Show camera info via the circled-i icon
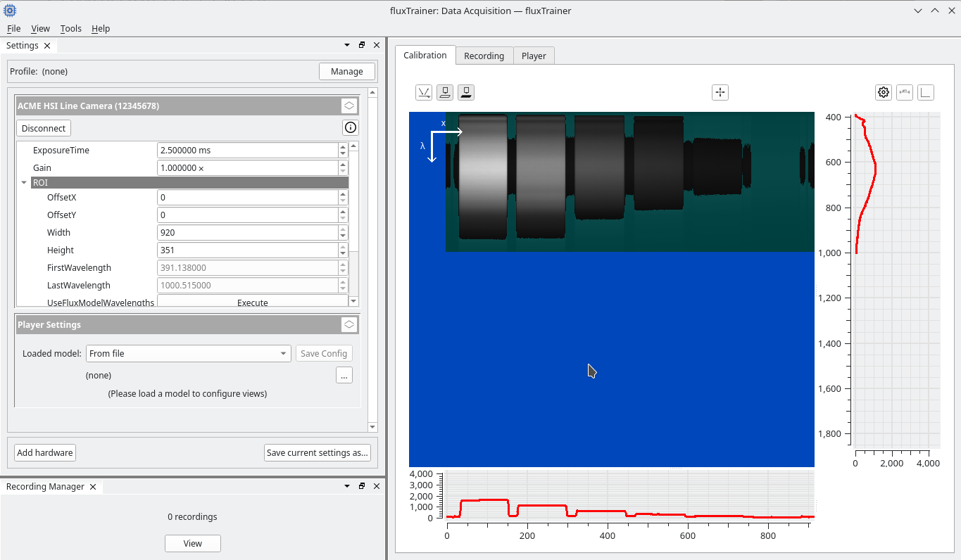The height and width of the screenshot is (560, 961). 351,127
